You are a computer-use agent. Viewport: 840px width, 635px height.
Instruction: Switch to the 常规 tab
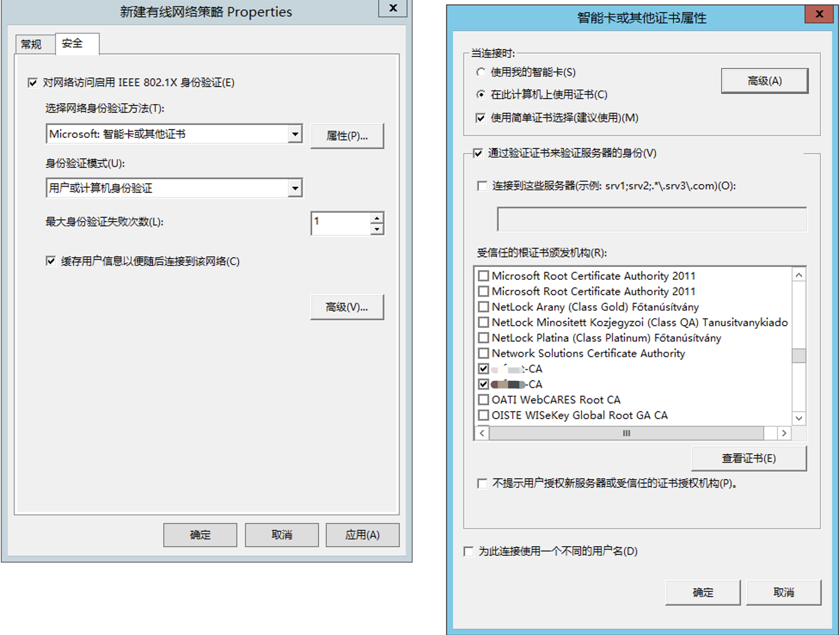click(31, 44)
